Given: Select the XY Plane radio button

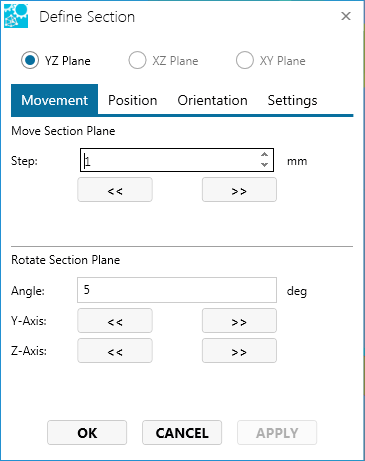Looking at the screenshot, I should [x=245, y=60].
